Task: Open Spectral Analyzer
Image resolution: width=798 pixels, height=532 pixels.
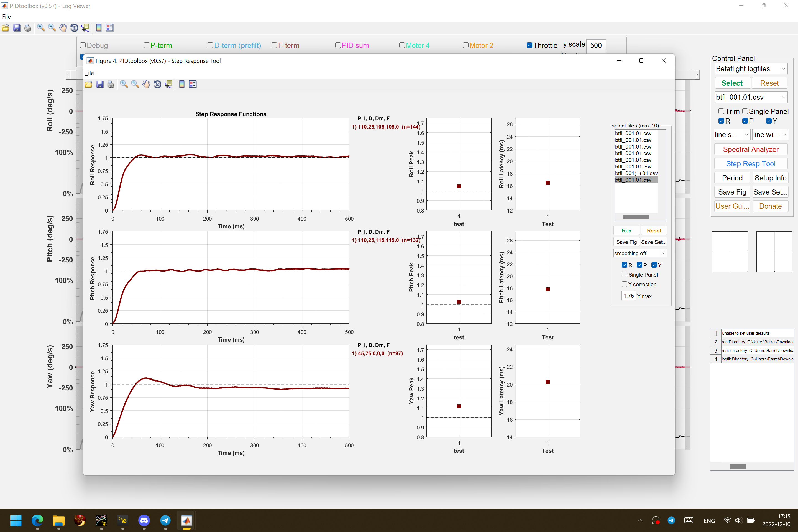Action: [751, 149]
